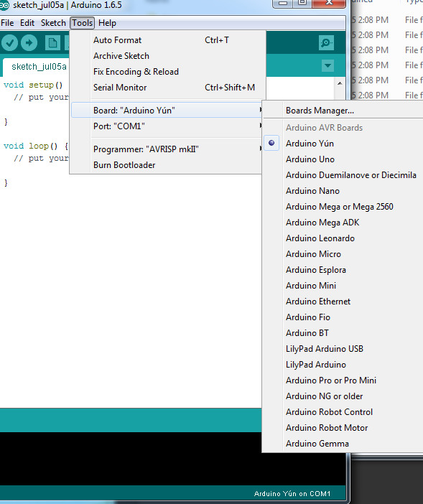This screenshot has height=504, width=423.
Task: Select Arduino Uno board
Action: click(344, 159)
